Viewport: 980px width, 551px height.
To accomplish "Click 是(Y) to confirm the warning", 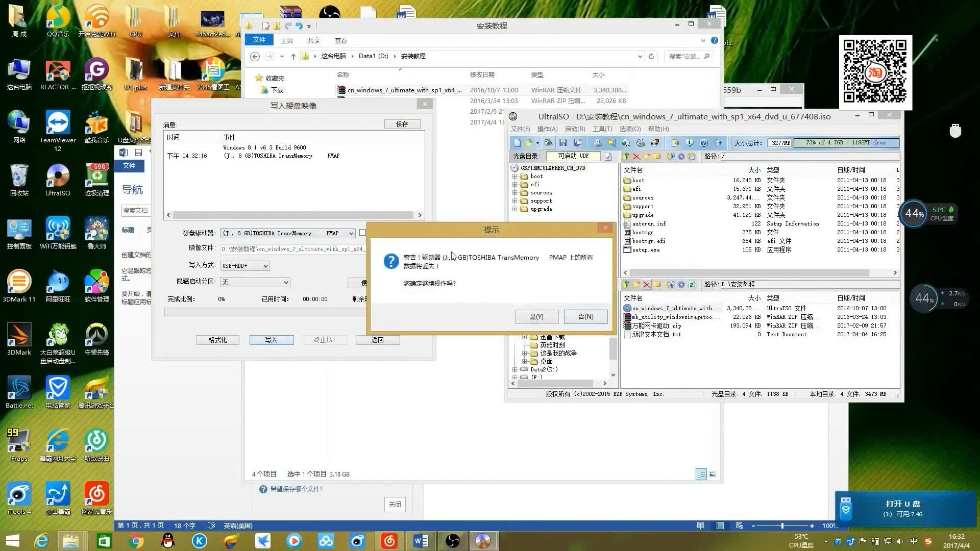I will 536,317.
